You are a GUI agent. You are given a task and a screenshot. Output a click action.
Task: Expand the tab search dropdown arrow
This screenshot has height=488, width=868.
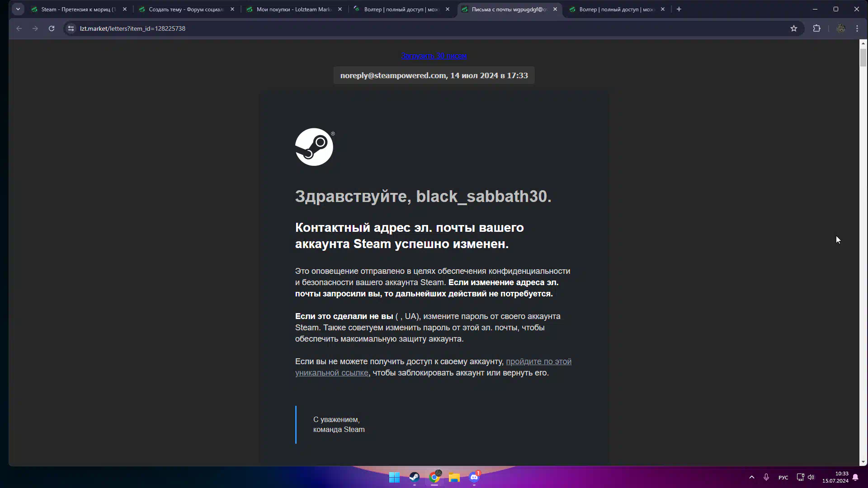(x=18, y=9)
